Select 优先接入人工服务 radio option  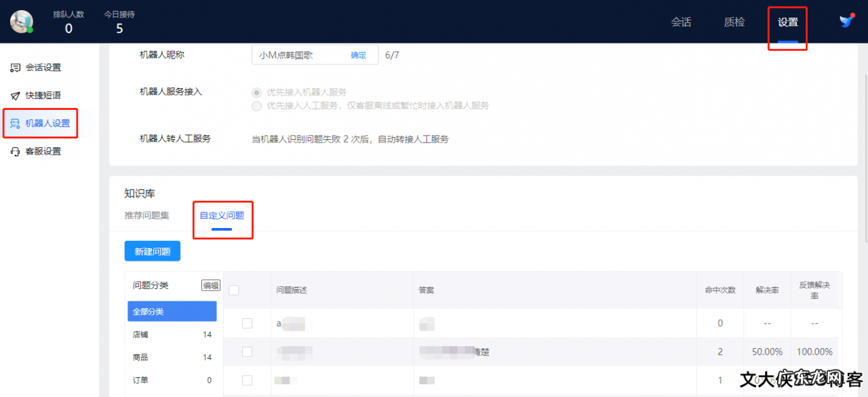[x=257, y=106]
